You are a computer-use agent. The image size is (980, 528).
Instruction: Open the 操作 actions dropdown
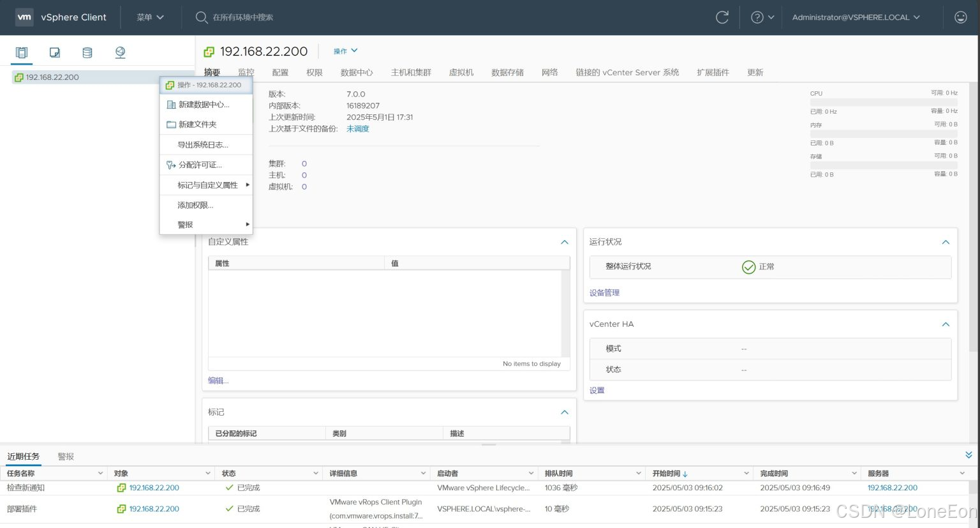point(346,51)
